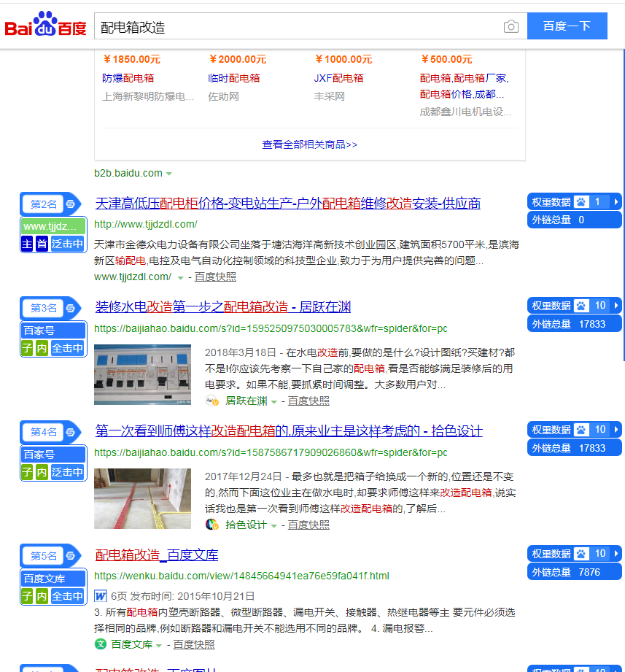
Task: Open 第一次看到师傅这样改造配电箱的 result title
Action: tap(289, 430)
